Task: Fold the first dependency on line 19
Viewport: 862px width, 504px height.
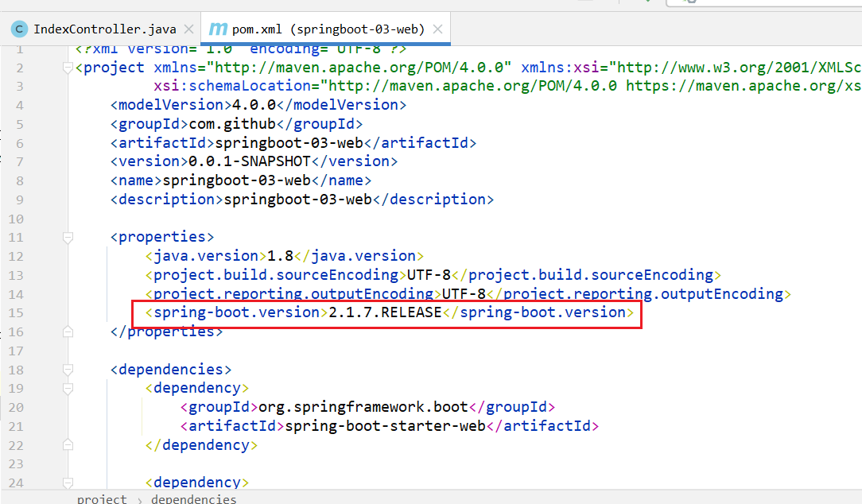Action: [x=67, y=389]
